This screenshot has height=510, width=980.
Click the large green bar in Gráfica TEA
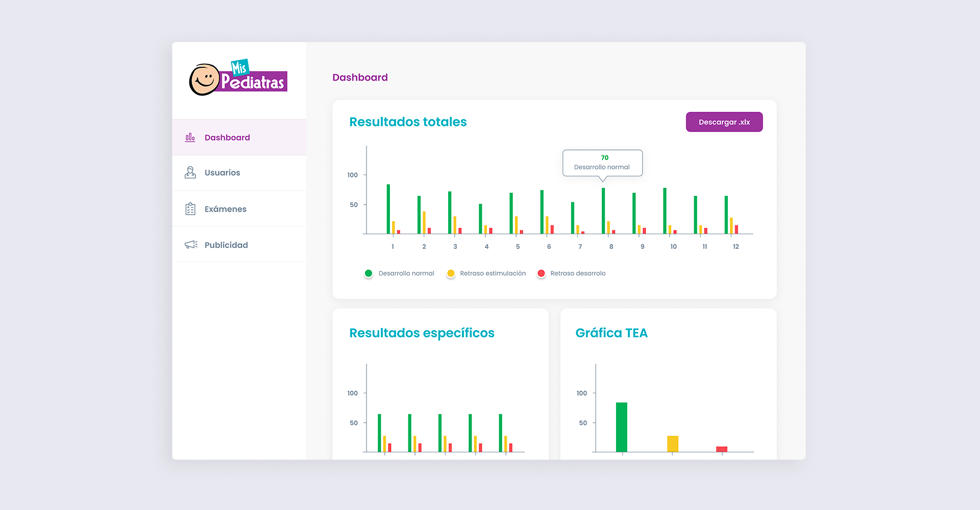tap(621, 427)
